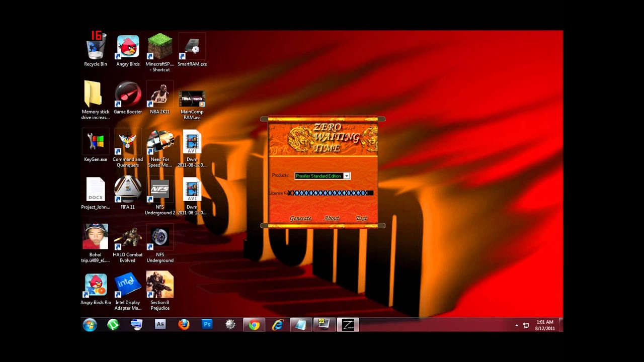The image size is (644, 362).
Task: Show hidden system tray icons
Action: tap(516, 325)
